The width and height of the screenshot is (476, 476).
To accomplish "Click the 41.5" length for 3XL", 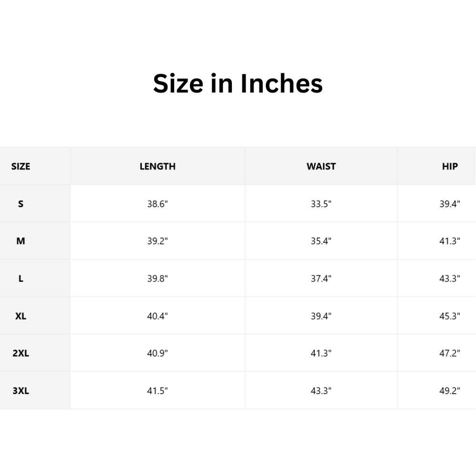I will point(158,391).
